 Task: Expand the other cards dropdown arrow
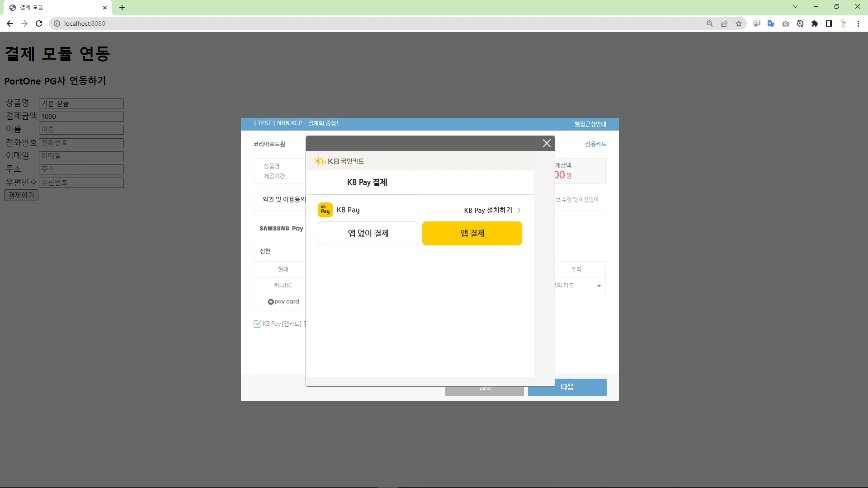coord(599,286)
